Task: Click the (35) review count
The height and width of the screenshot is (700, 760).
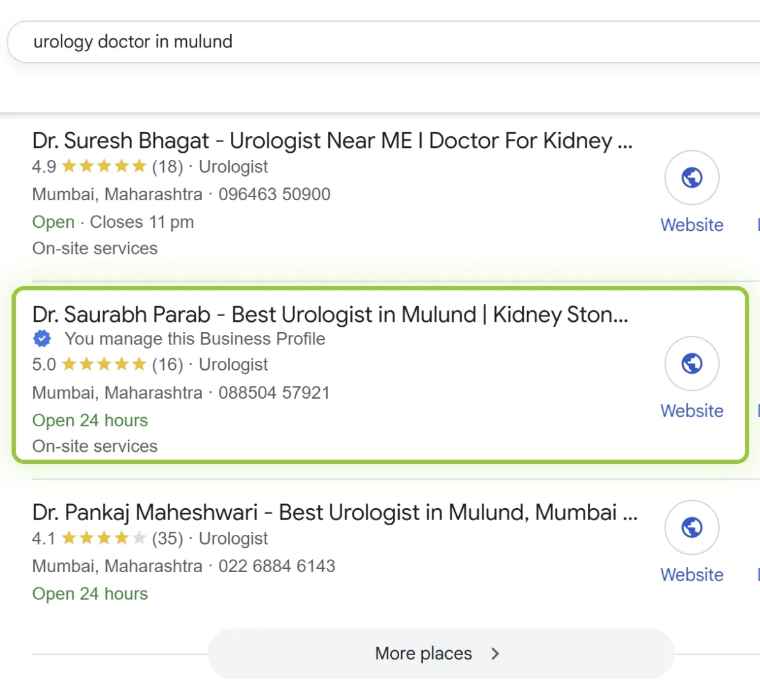Action: click(168, 539)
